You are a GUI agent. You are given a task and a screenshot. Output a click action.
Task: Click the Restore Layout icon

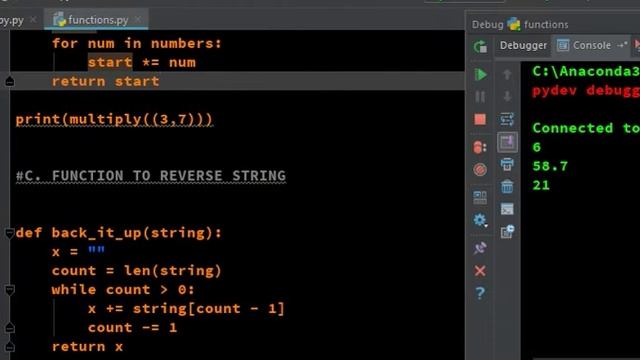(480, 198)
